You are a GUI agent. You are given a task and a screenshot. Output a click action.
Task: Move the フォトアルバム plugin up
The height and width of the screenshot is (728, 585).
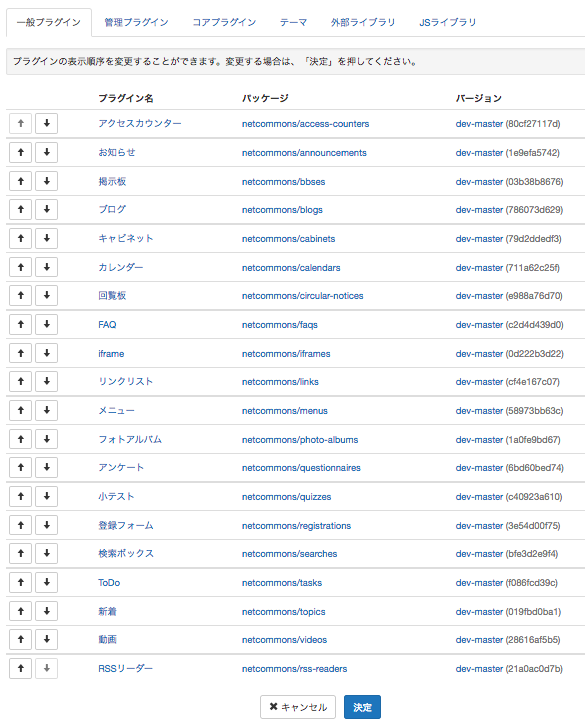20,439
